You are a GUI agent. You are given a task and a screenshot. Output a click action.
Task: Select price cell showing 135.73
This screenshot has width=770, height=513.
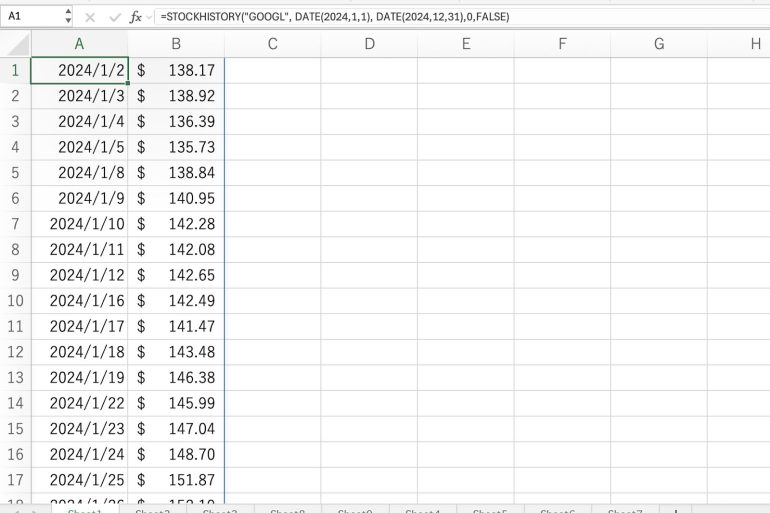(176, 147)
